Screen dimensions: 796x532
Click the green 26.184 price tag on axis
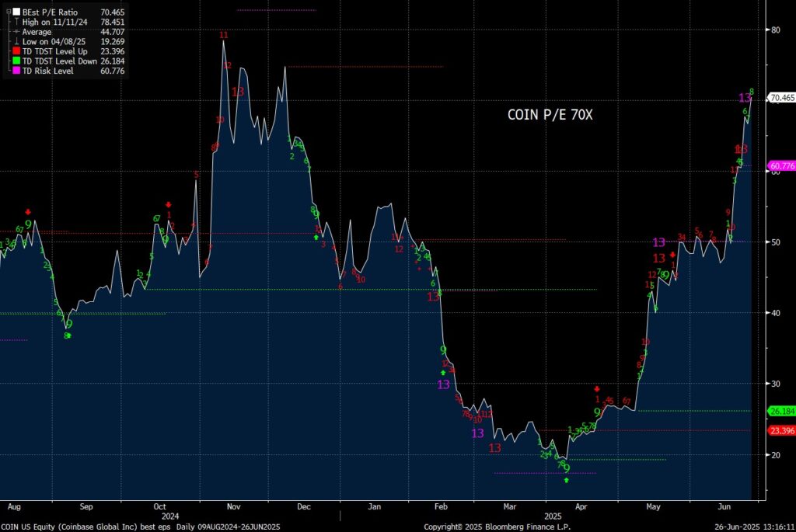[782, 412]
